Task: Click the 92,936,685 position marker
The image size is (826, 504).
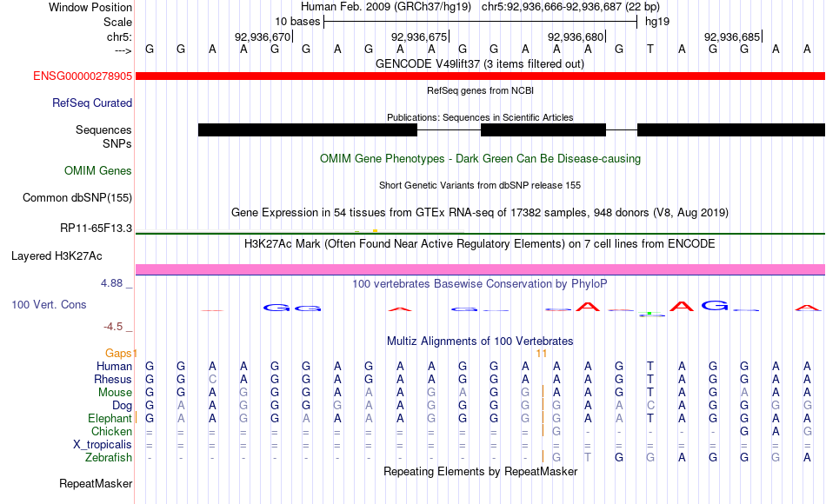Action: point(732,36)
